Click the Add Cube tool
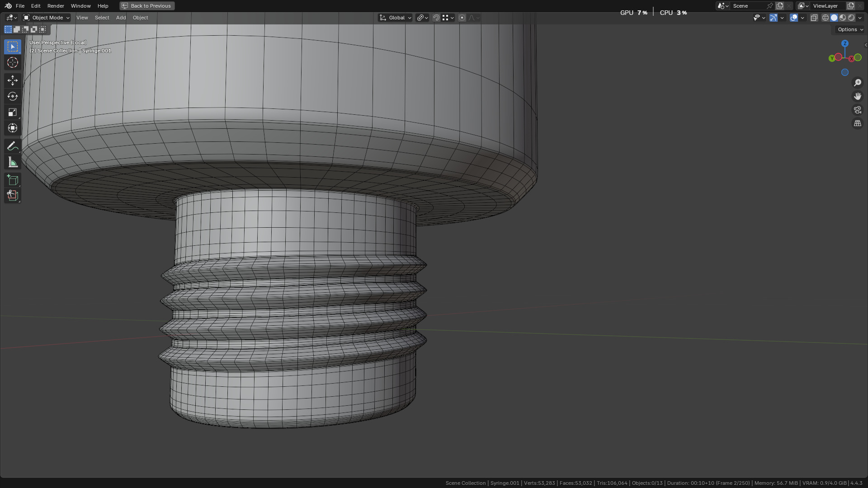 pos(13,180)
